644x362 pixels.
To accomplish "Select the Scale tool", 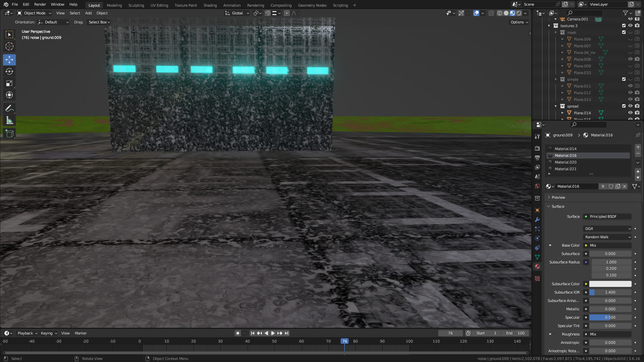I will click(x=9, y=83).
